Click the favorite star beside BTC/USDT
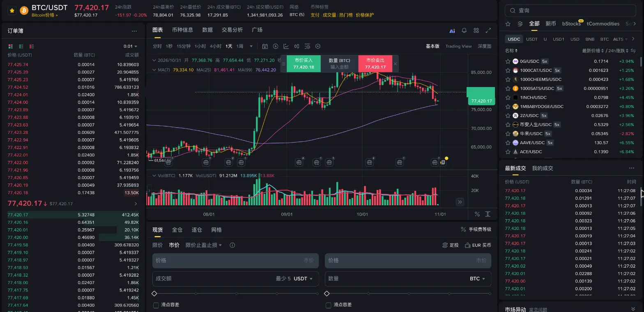This screenshot has height=312, width=644. pyautogui.click(x=12, y=10)
